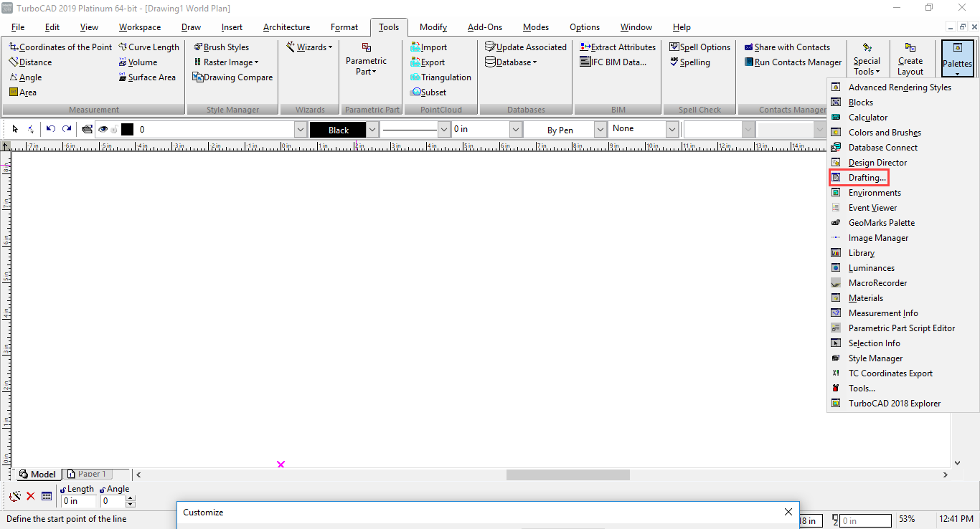Run the Triangulation tool
This screenshot has height=529, width=980.
[440, 77]
